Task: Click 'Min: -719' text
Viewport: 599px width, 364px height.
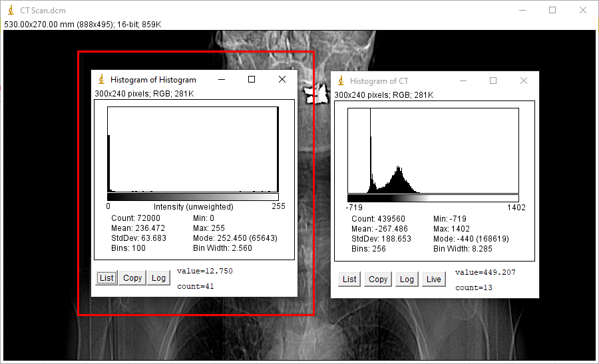Action: coord(450,219)
